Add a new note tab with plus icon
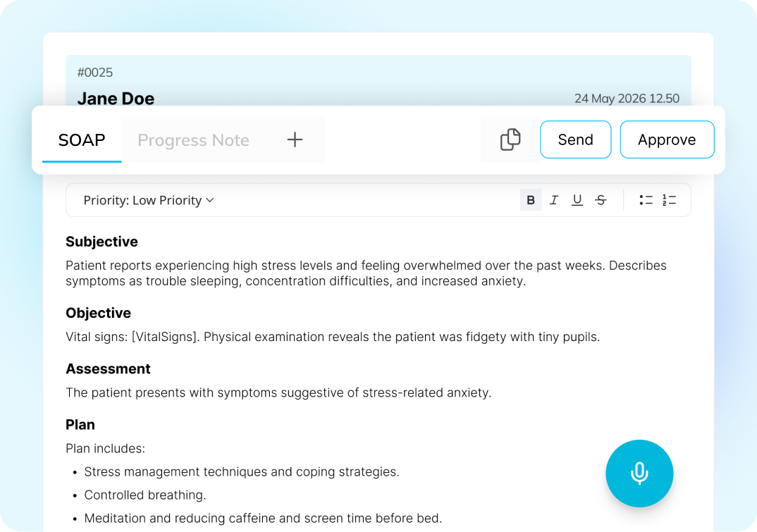Screen dimensions: 757x532 pyautogui.click(x=295, y=140)
